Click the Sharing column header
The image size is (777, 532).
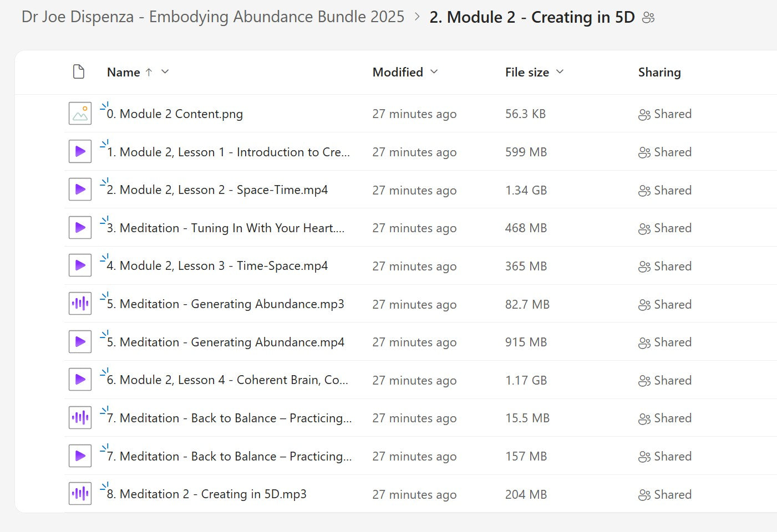pos(659,72)
